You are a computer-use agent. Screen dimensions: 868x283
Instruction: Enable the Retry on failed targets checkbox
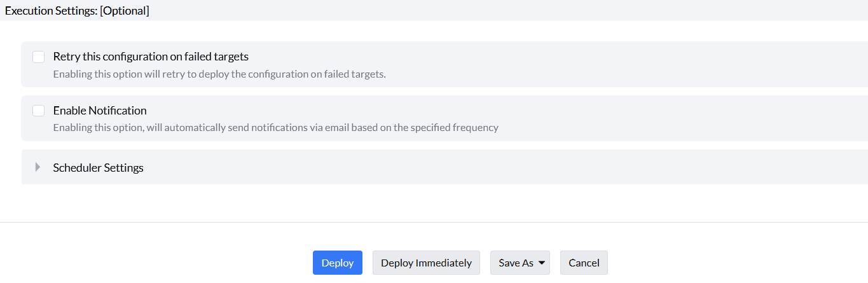pyautogui.click(x=39, y=57)
